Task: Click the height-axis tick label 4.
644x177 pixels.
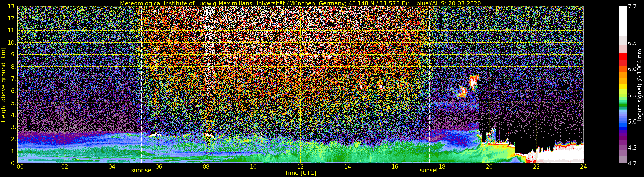Action: pyautogui.click(x=13, y=115)
